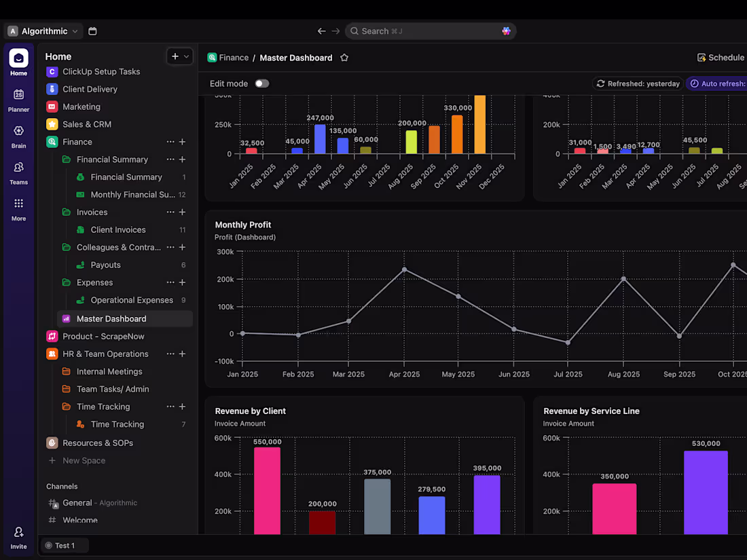The height and width of the screenshot is (560, 747).
Task: Collapse the Colleagues & Contra... folder
Action: coord(67,247)
